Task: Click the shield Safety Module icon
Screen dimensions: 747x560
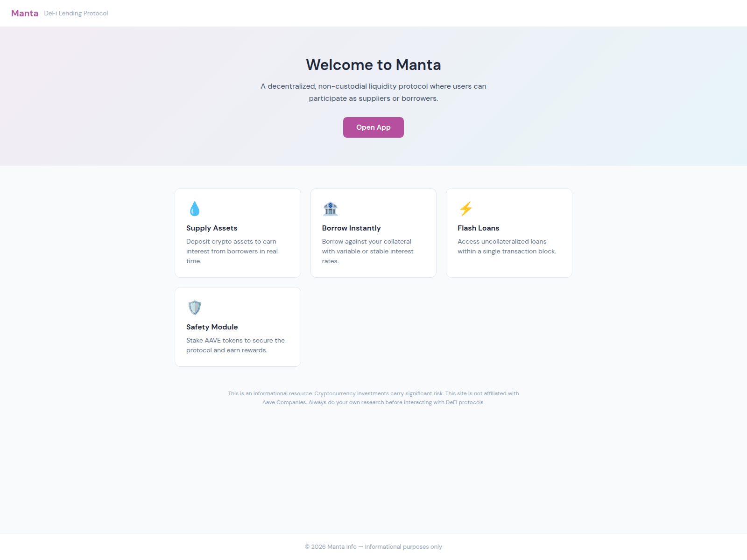Action: (x=195, y=308)
